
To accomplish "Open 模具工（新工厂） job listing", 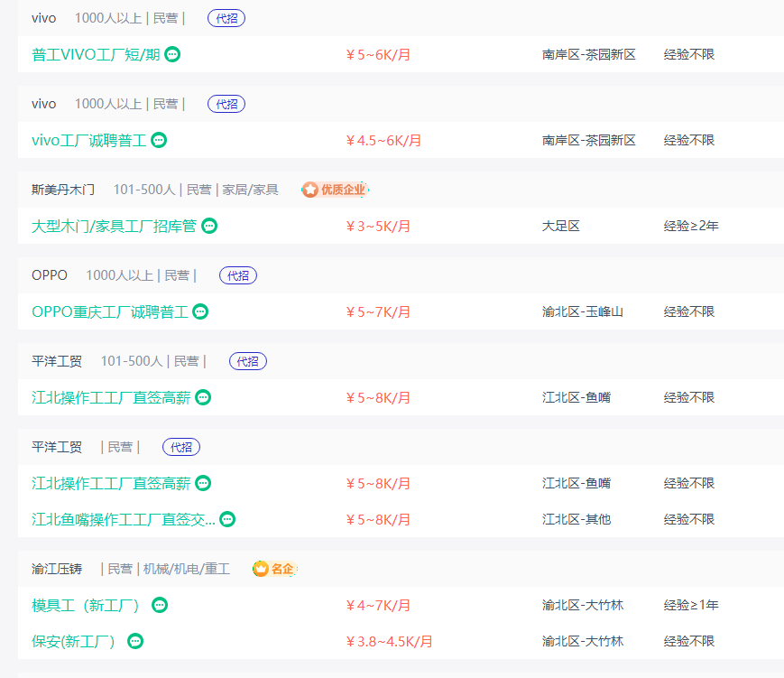I will [87, 605].
